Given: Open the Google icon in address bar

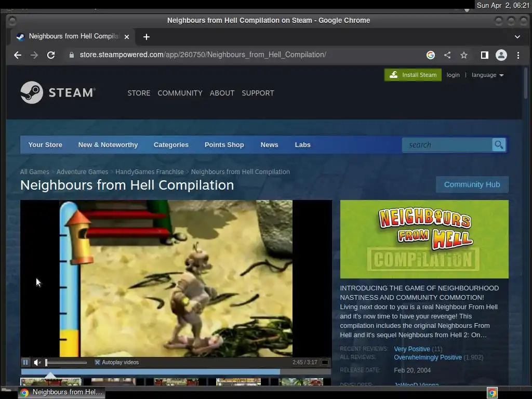Looking at the screenshot, I should pyautogui.click(x=431, y=55).
